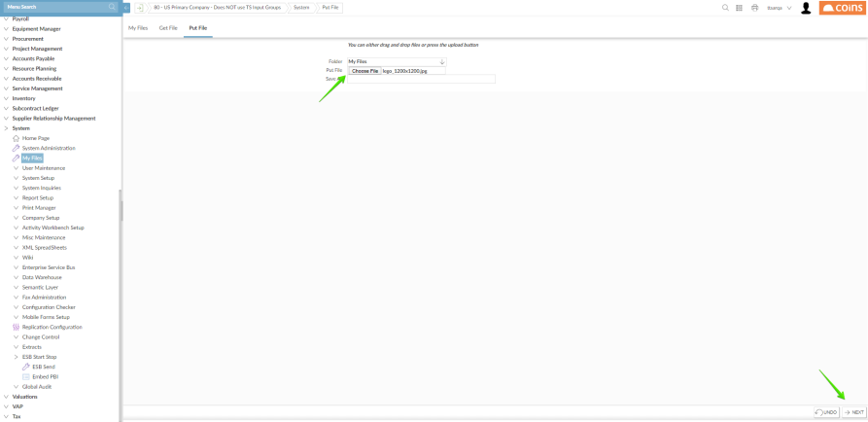Open Print Manager submenu
This screenshot has height=422, width=868.
tap(39, 208)
